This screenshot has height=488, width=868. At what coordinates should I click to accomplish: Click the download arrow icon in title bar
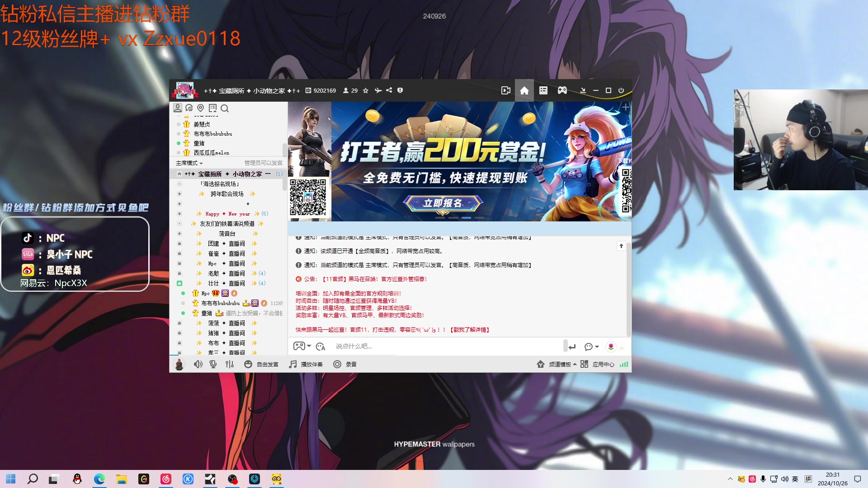583,90
